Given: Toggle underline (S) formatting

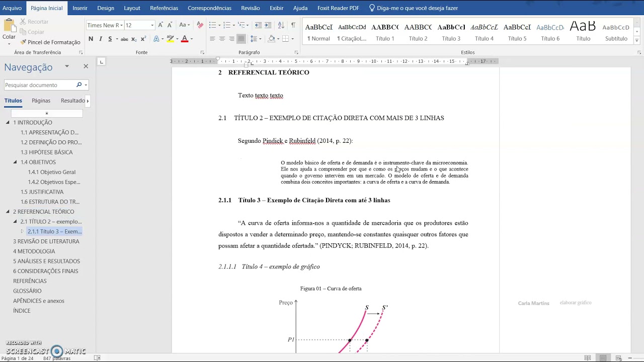Looking at the screenshot, I should coord(110,39).
